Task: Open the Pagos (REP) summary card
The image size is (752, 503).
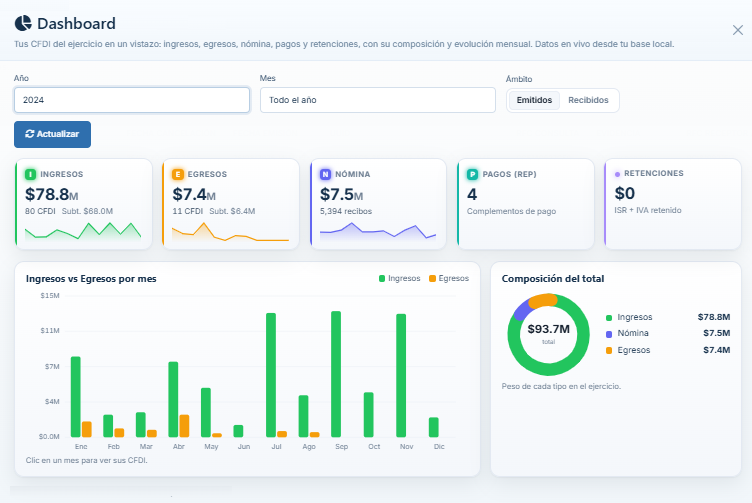Action: click(525, 204)
